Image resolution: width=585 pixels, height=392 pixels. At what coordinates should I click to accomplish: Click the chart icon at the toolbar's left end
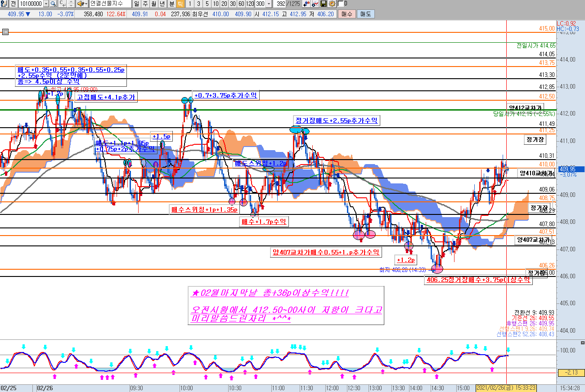(4, 4)
